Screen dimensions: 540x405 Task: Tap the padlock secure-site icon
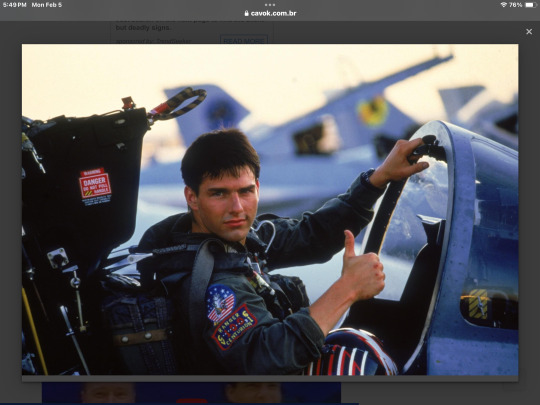pos(246,13)
